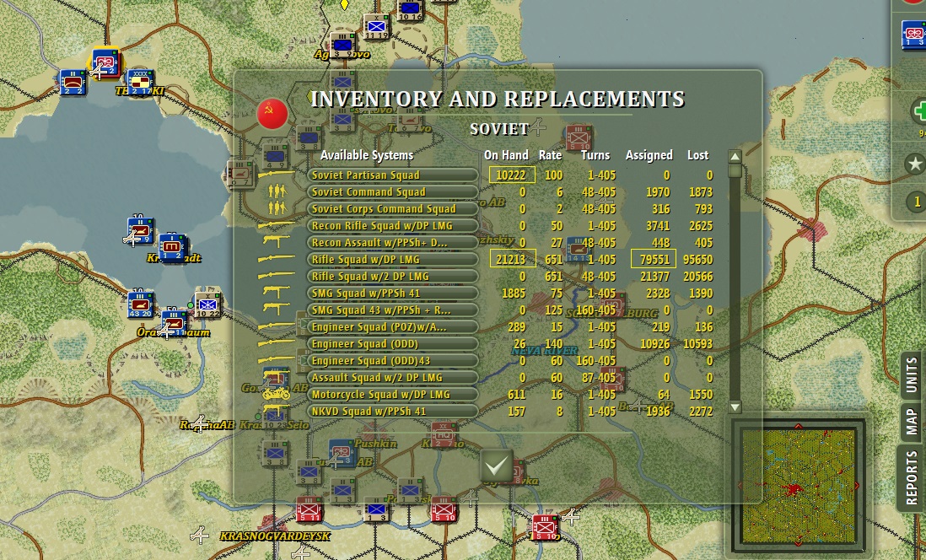Confirm dialog with the checkmark button
Viewport: 926px width, 560px height.
click(x=496, y=466)
